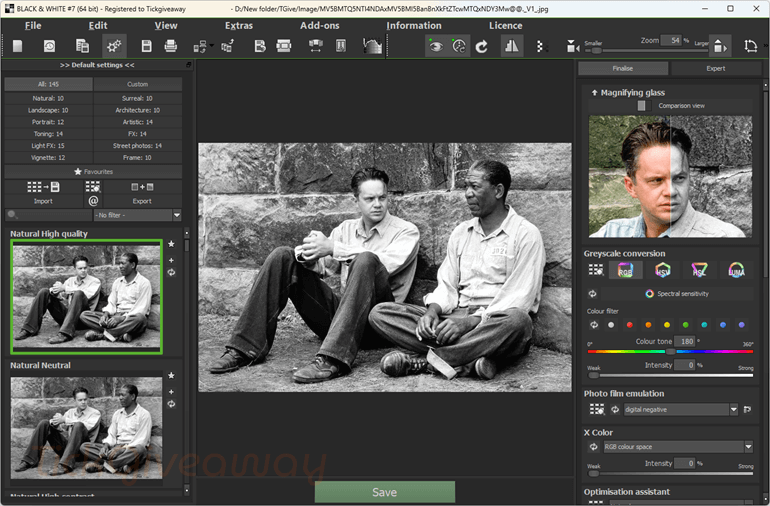Click the icon right of film emulation dropdown
This screenshot has width=770, height=506.
tap(747, 409)
